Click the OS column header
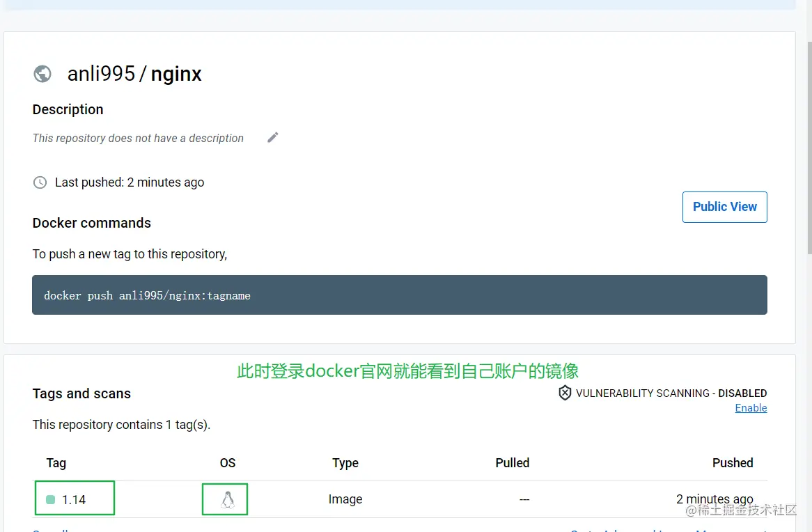The image size is (812, 532). [227, 462]
